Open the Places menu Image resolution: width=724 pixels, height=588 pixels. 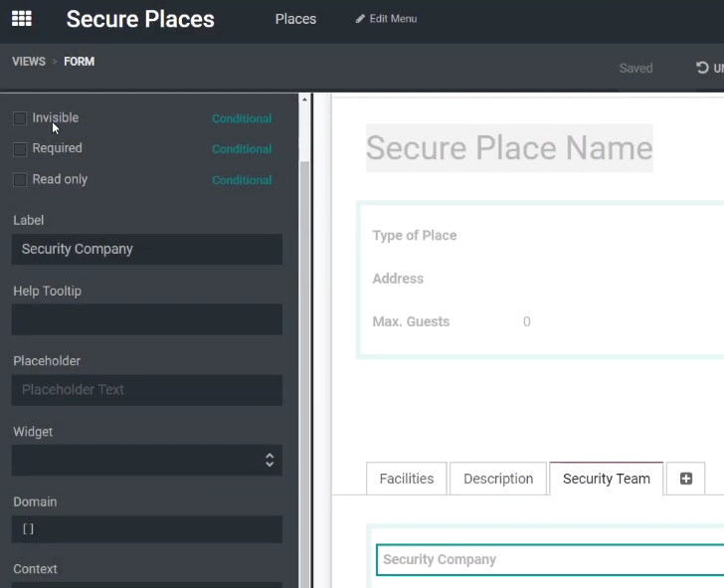tap(295, 19)
